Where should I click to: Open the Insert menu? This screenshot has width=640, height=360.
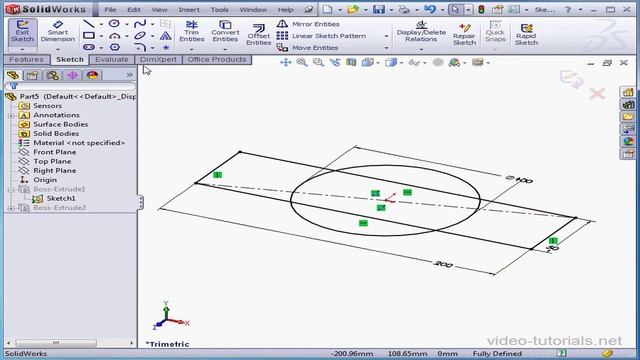pos(189,9)
